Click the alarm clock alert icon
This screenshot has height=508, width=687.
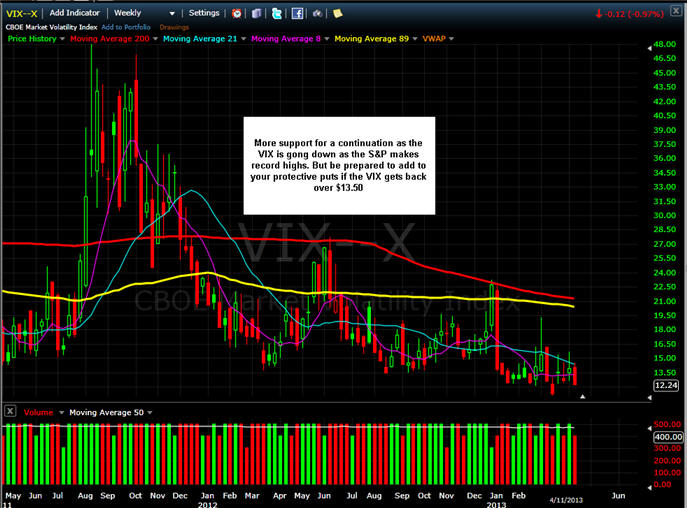237,13
